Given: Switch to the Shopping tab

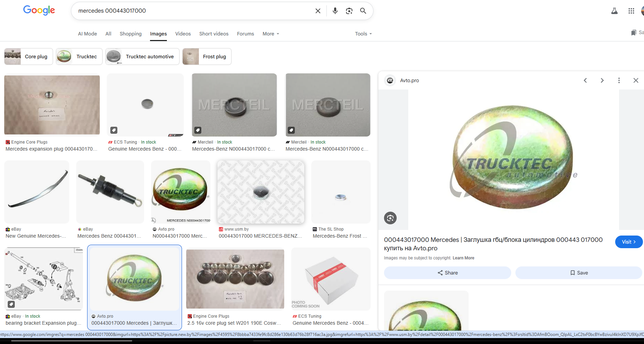Looking at the screenshot, I should click(130, 34).
